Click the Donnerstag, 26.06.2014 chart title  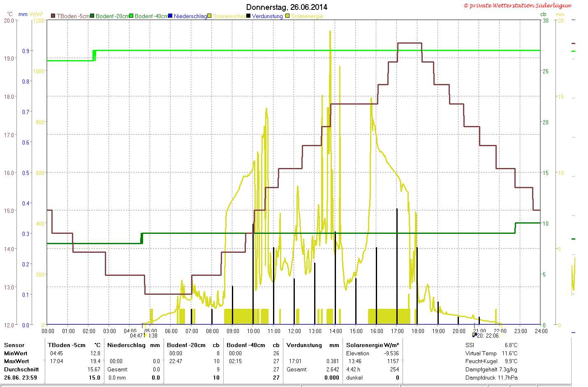coord(287,7)
